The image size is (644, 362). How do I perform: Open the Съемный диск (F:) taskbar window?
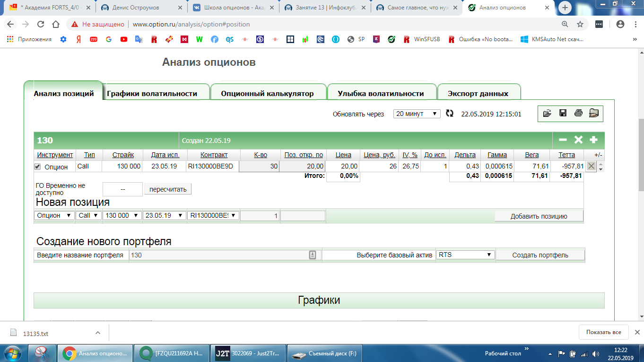point(325,353)
